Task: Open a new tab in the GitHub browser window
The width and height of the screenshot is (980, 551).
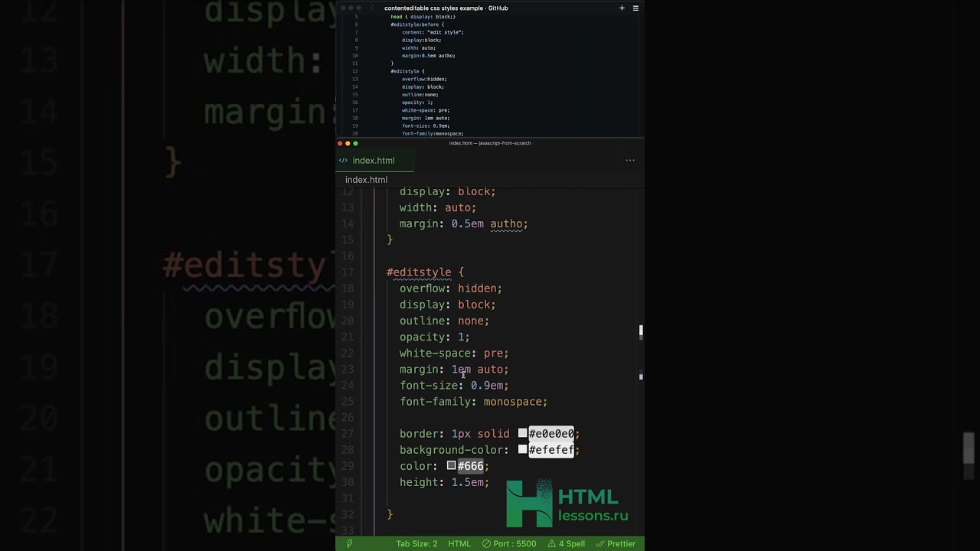Action: point(622,8)
